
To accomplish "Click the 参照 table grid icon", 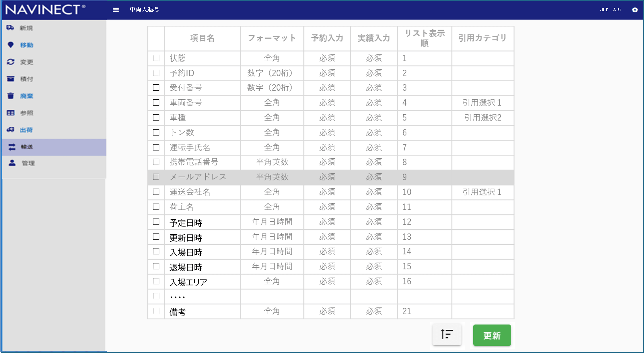I will click(11, 113).
